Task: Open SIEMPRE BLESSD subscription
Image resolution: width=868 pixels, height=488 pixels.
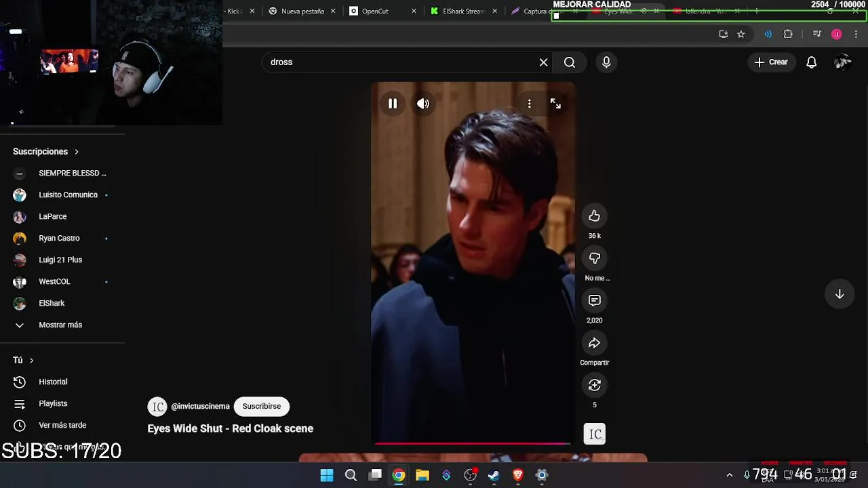Action: click(62, 173)
